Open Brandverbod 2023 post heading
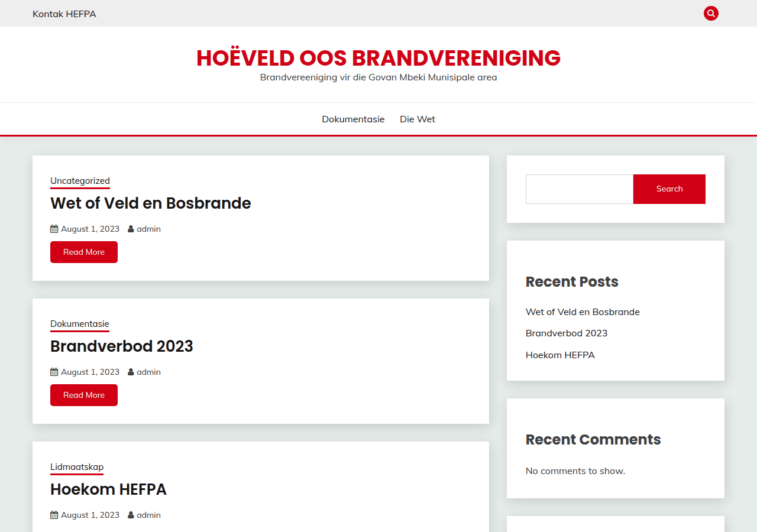 122,346
